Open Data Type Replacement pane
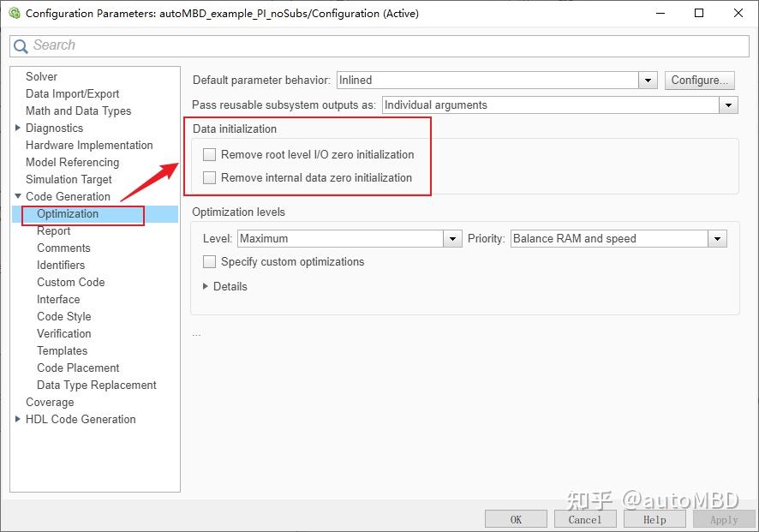The height and width of the screenshot is (532, 759). click(97, 385)
